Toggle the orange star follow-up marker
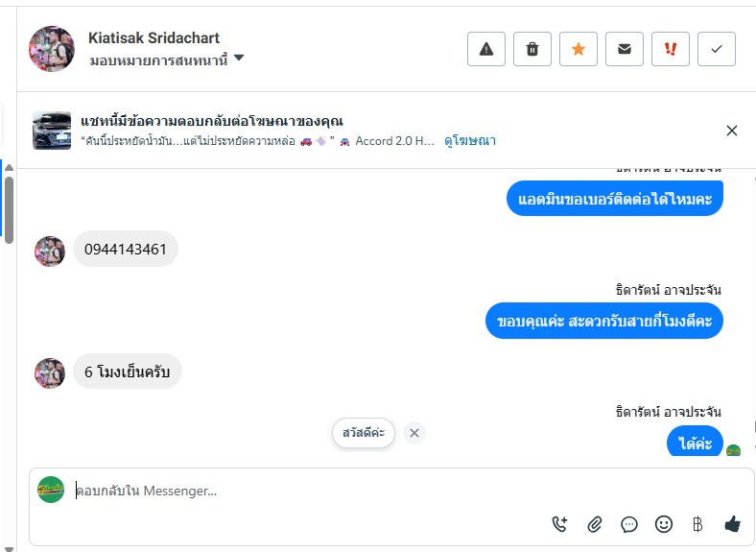 click(579, 49)
